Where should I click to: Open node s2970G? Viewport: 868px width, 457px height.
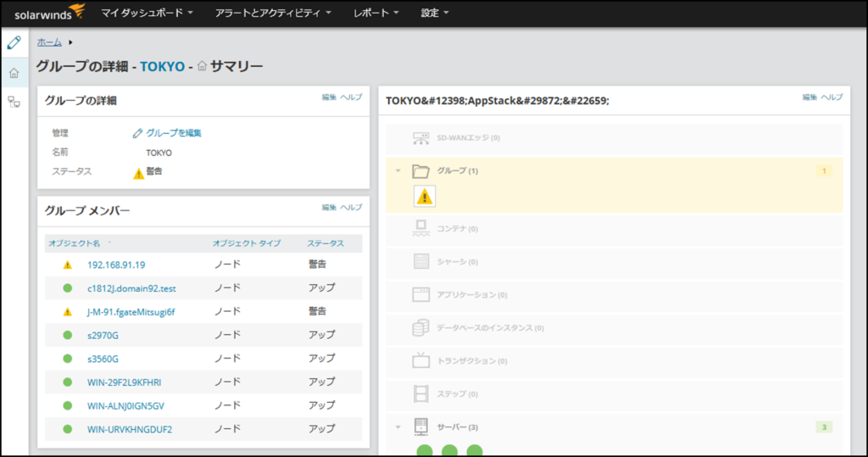click(x=103, y=335)
